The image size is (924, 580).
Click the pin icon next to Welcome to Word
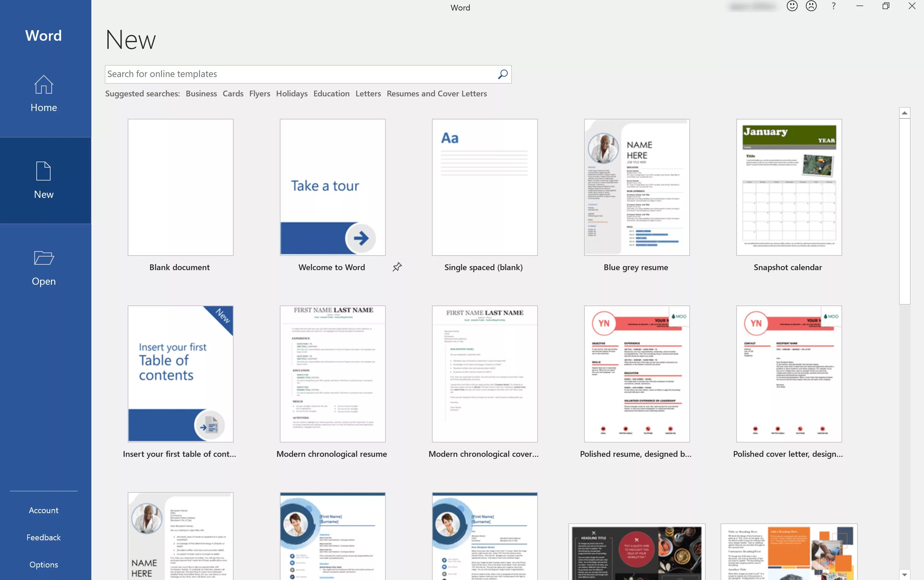click(397, 267)
